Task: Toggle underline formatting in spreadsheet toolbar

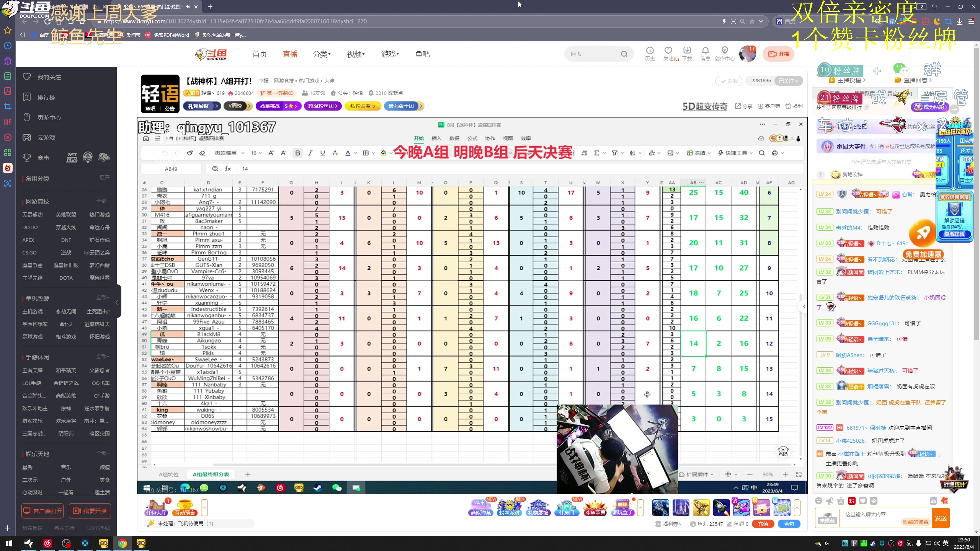Action: point(322,153)
